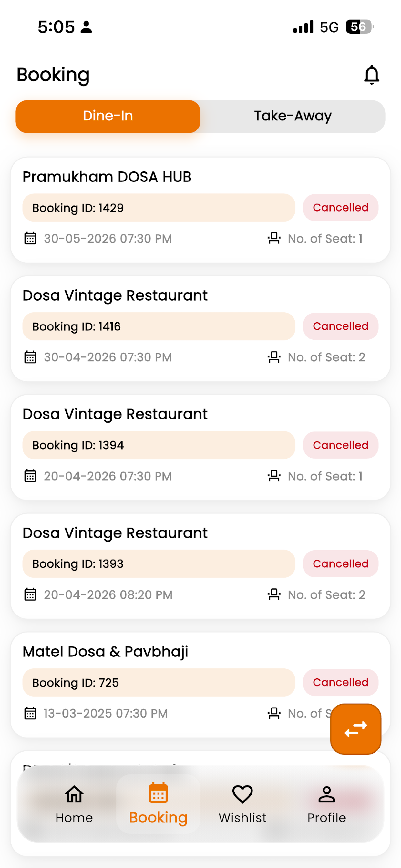Tap the Booking page title
This screenshot has width=401, height=868.
(53, 75)
